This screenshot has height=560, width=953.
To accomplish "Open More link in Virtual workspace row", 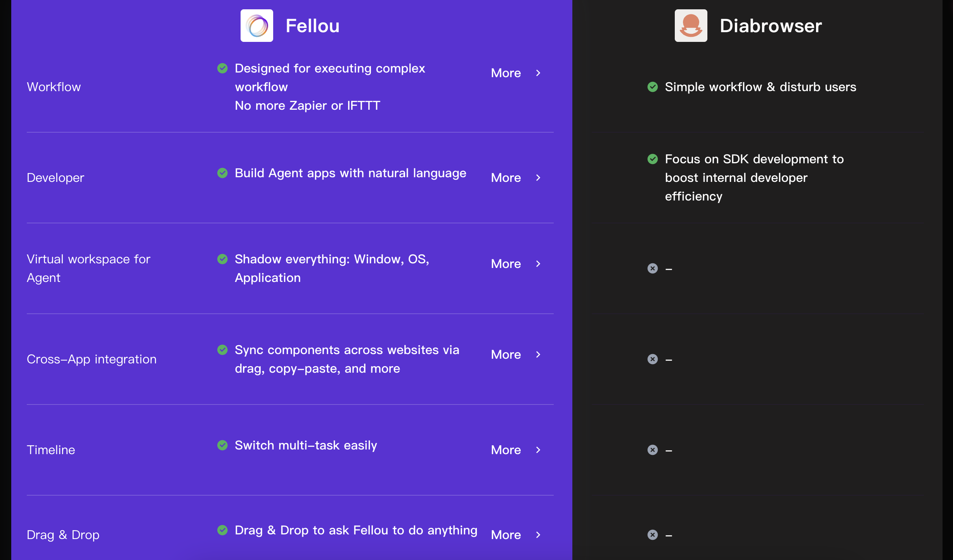I will 506,264.
